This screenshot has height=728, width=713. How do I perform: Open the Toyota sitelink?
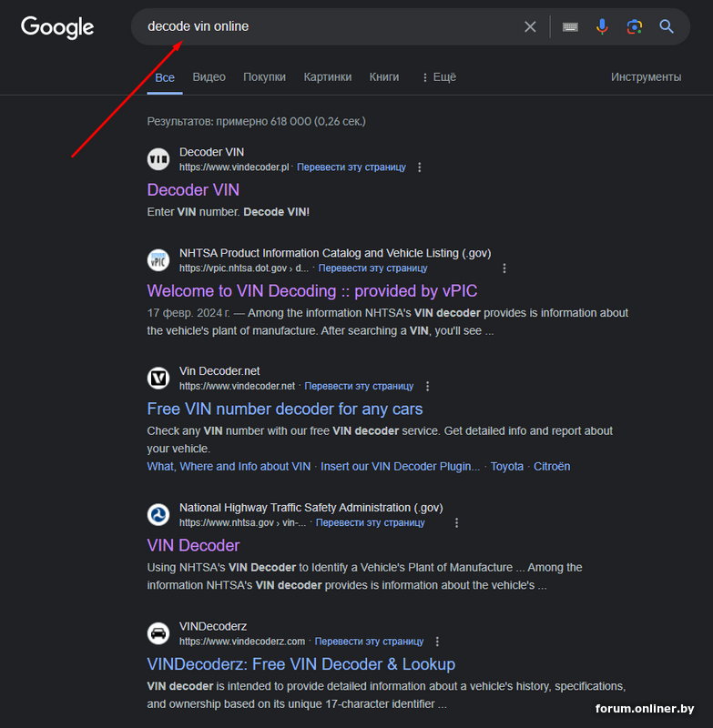[x=507, y=467]
